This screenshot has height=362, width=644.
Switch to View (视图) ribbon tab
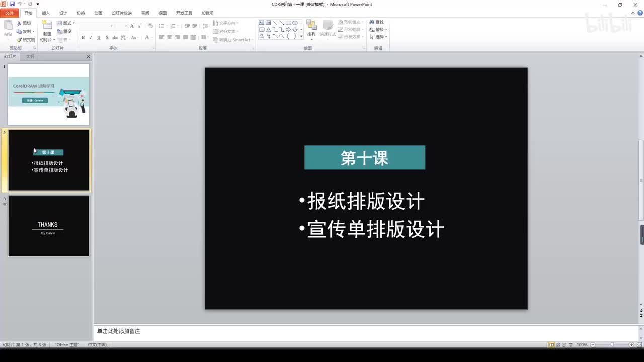(163, 13)
